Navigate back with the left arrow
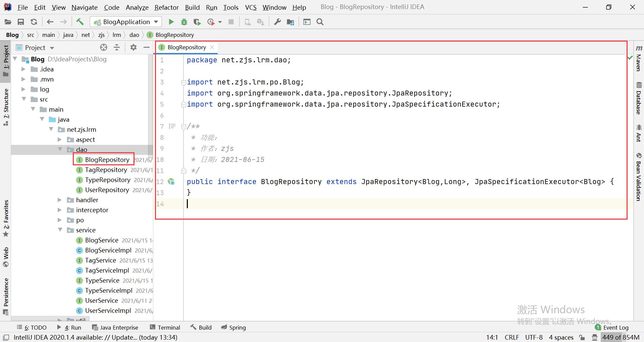This screenshot has width=644, height=342. [50, 22]
